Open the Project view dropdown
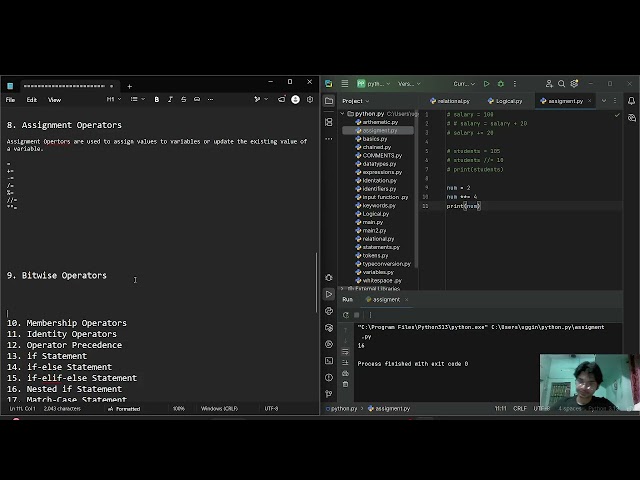640x480 pixels. click(356, 101)
